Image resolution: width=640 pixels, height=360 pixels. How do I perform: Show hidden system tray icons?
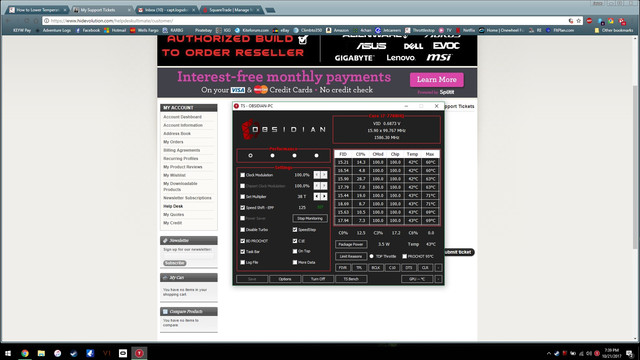coord(549,353)
